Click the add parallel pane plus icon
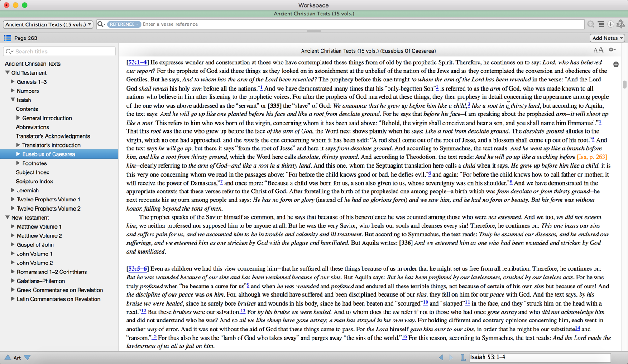Image resolution: width=628 pixels, height=364 pixels. 610,24
